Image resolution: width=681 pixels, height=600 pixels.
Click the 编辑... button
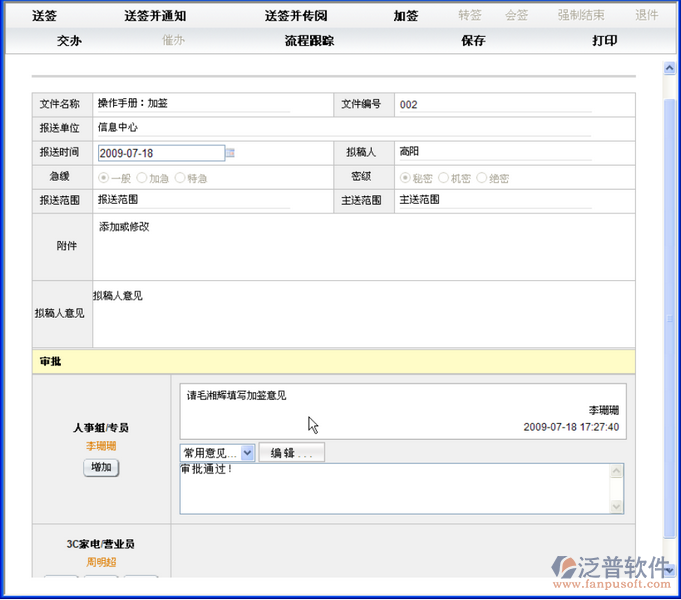tap(291, 453)
